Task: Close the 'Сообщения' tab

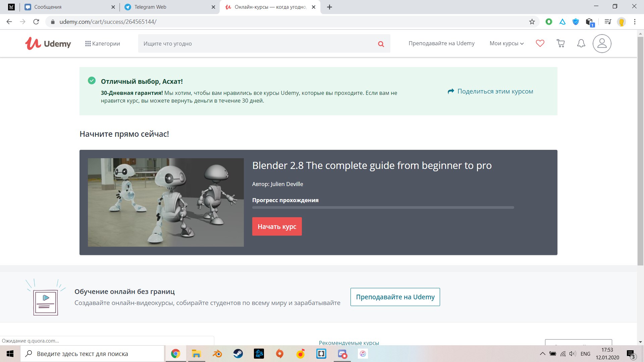Action: (x=113, y=7)
